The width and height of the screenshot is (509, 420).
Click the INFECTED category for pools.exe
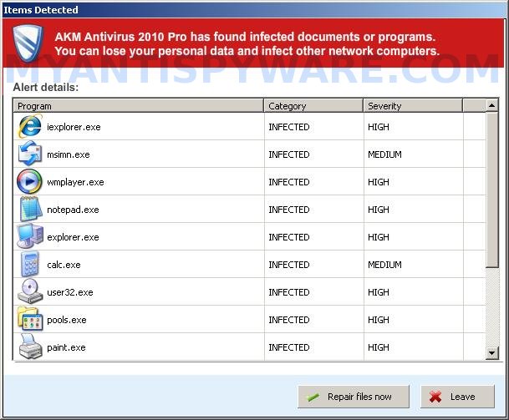coord(289,320)
